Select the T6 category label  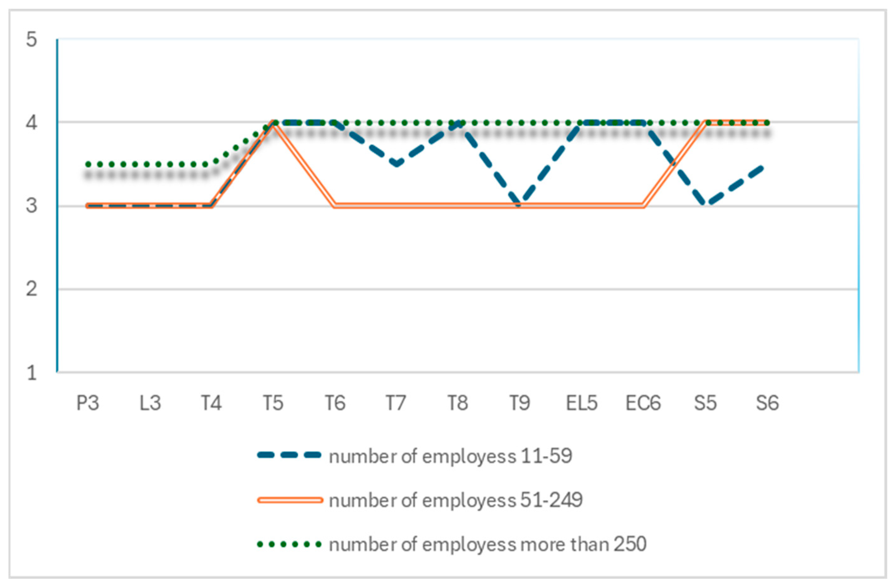[x=335, y=403]
